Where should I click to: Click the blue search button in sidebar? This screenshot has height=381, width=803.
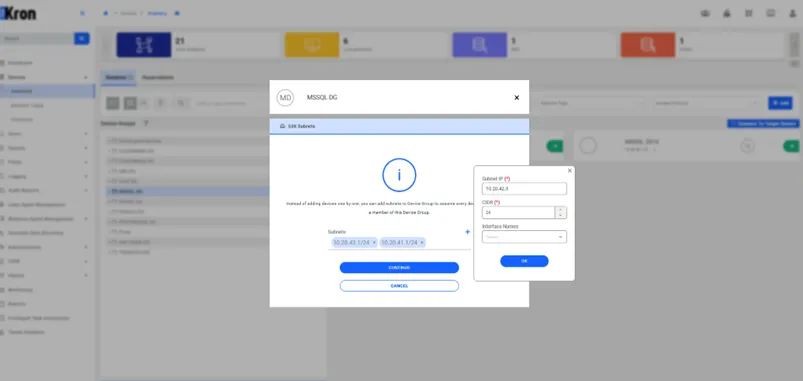81,38
